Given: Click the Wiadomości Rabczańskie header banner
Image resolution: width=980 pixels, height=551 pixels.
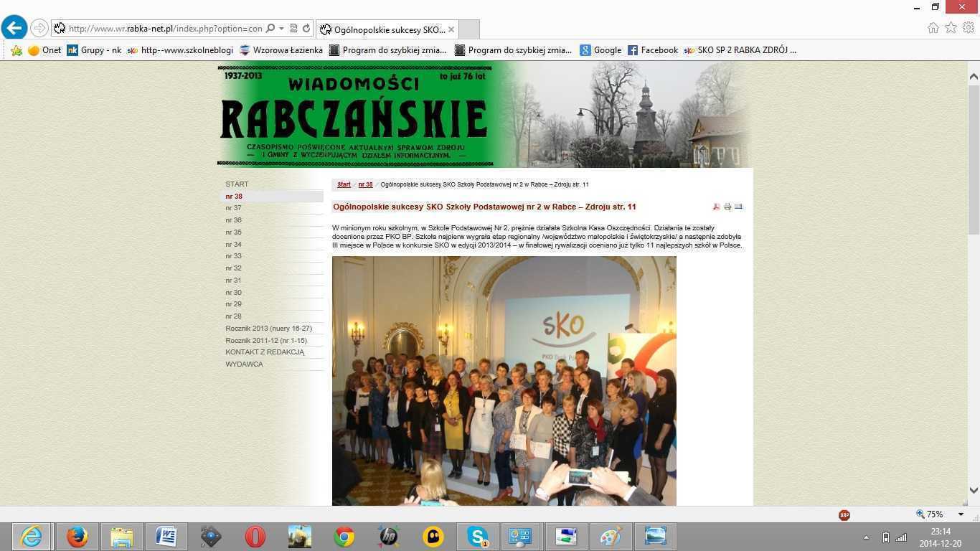Looking at the screenshot, I should click(484, 114).
